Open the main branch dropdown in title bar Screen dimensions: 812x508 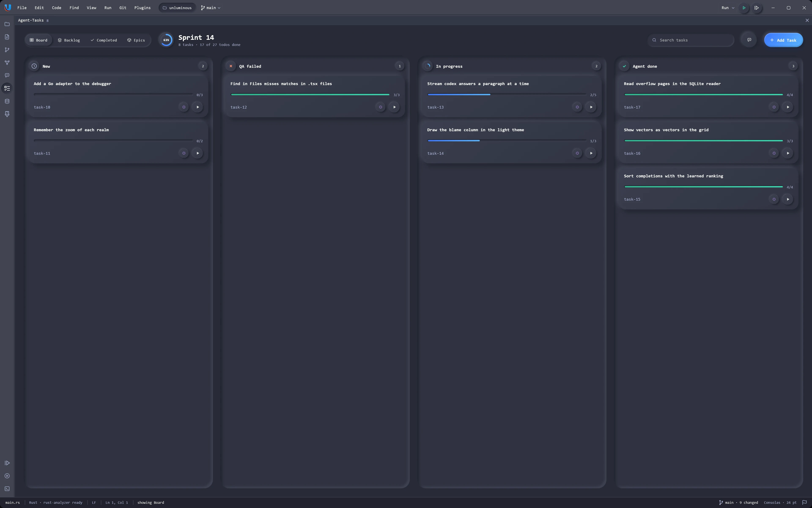point(211,8)
